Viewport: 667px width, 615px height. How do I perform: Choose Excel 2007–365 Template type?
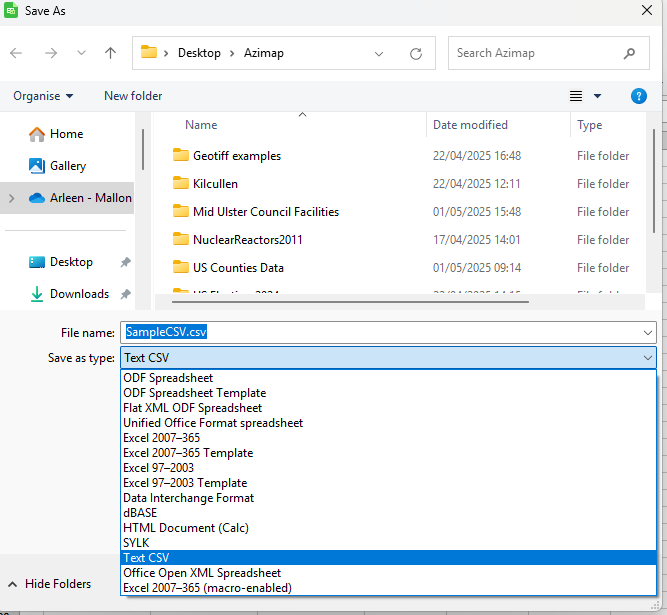click(388, 453)
